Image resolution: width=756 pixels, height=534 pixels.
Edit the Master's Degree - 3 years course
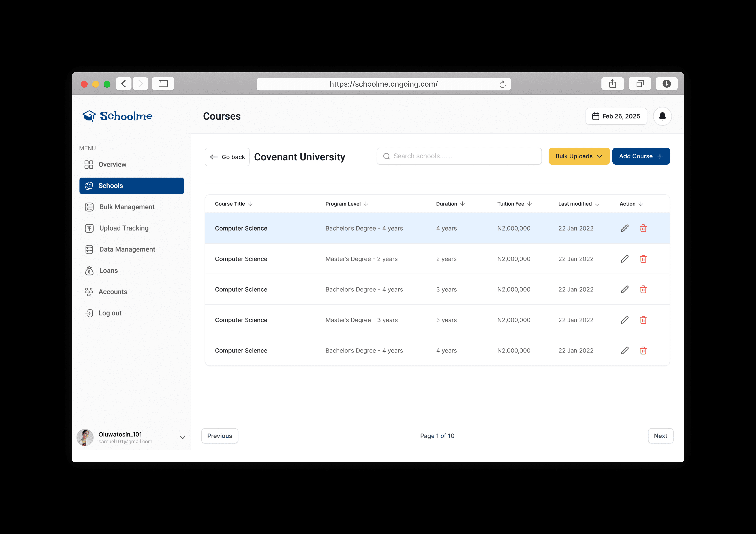(625, 320)
